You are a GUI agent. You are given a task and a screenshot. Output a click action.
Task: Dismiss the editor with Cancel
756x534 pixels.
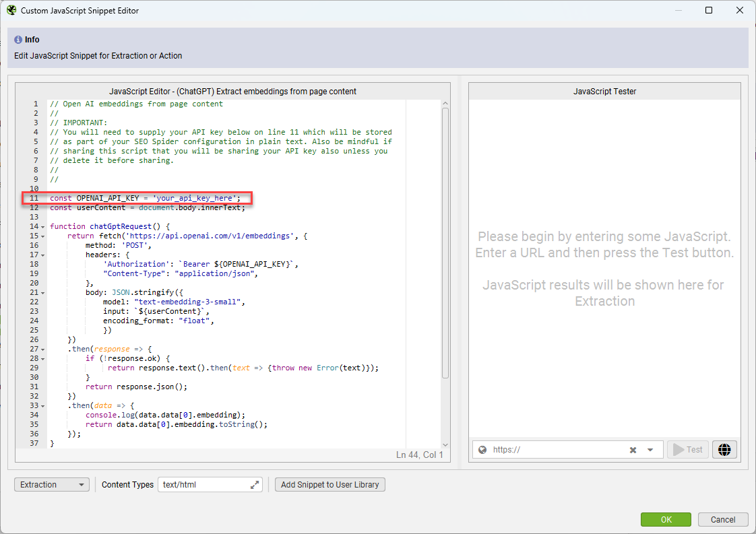[x=723, y=519]
